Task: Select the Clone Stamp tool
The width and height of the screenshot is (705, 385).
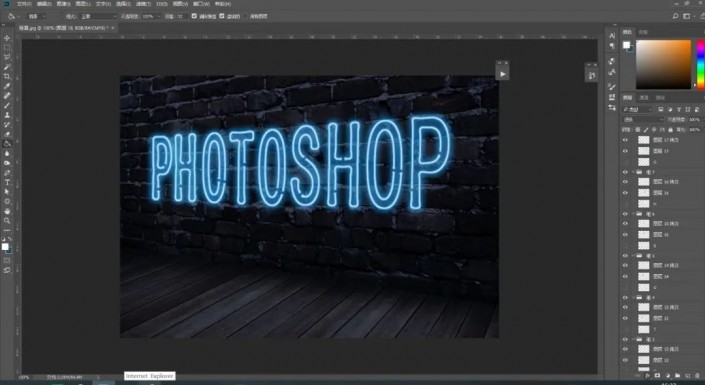Action: coord(7,115)
